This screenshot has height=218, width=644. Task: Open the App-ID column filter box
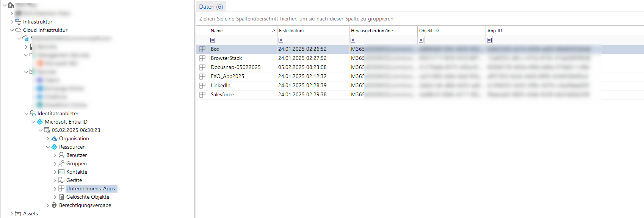tap(489, 40)
